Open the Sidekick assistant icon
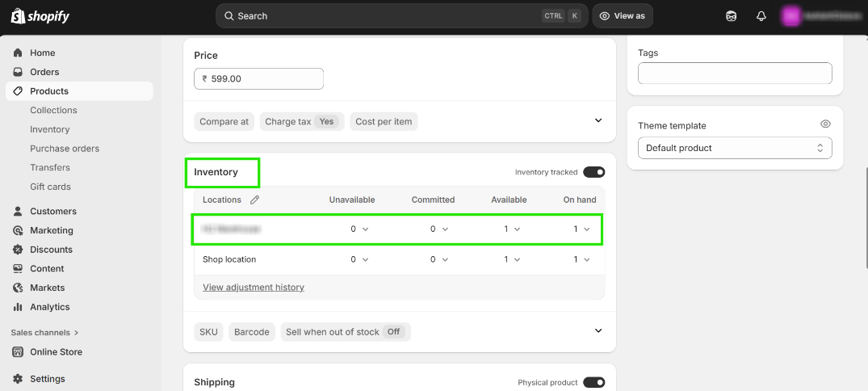The height and width of the screenshot is (391, 868). [731, 16]
